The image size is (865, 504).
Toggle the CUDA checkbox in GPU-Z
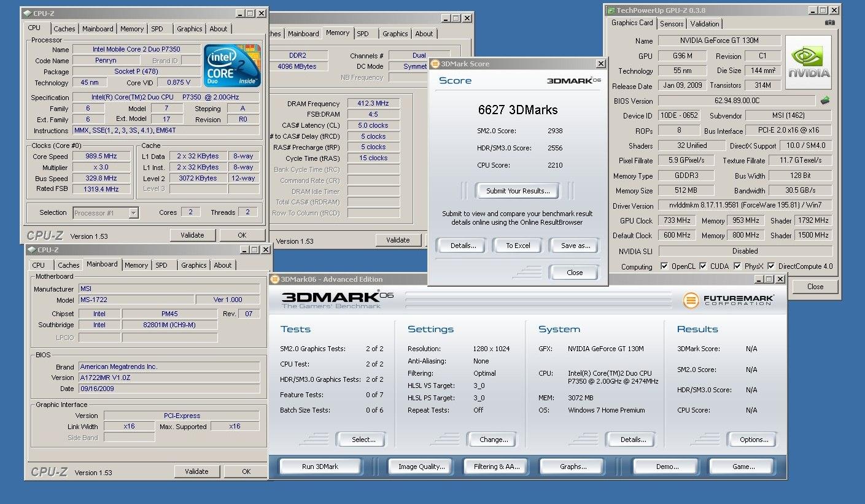703,266
